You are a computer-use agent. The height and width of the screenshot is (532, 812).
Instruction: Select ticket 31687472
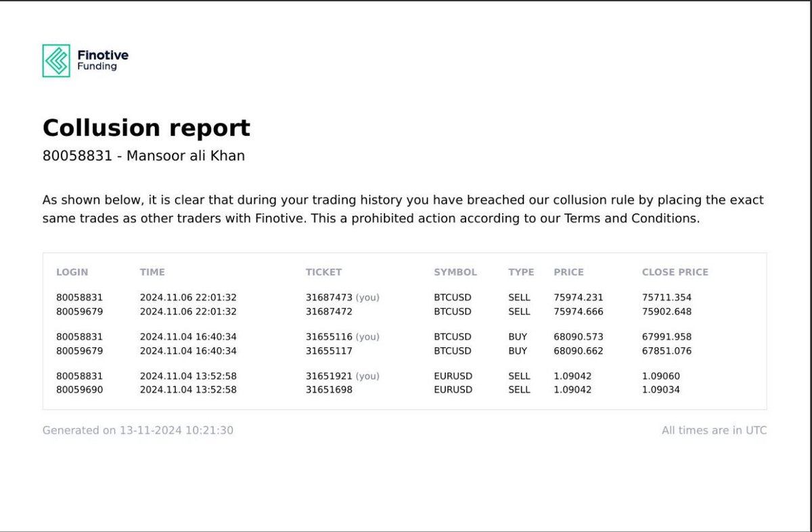329,312
